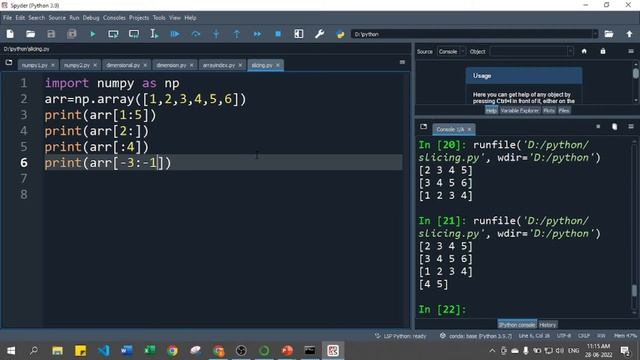Switch to Plots pane tab
This screenshot has width=640, height=360.
click(549, 111)
